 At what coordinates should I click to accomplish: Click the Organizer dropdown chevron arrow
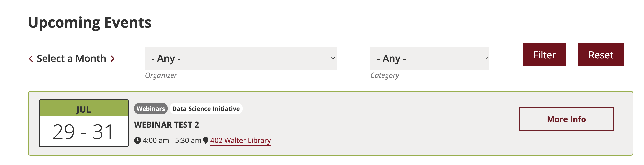click(333, 58)
